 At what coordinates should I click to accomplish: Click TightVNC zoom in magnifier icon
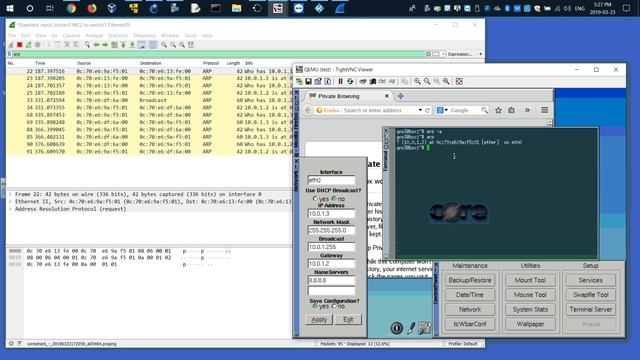417,82
